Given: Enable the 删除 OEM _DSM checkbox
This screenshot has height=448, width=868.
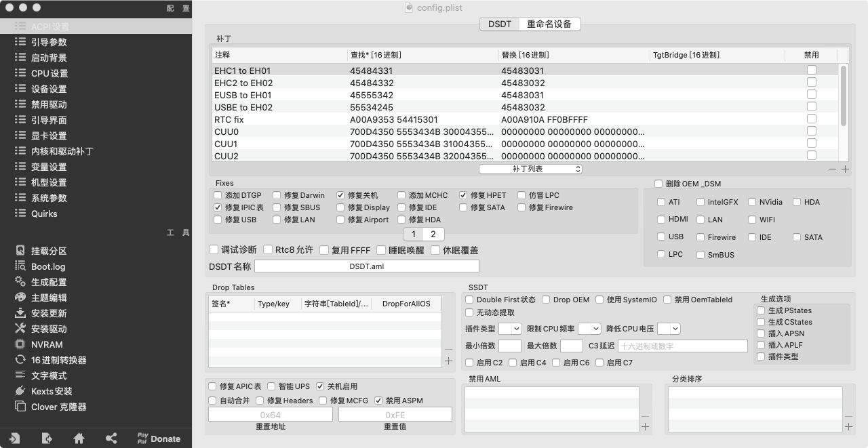Looking at the screenshot, I should 658,183.
